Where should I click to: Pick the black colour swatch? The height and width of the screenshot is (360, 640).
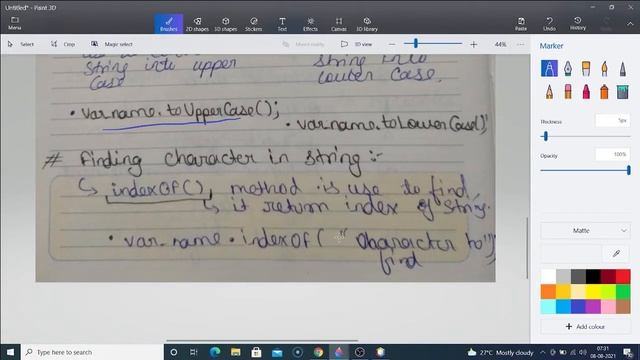tap(593, 276)
